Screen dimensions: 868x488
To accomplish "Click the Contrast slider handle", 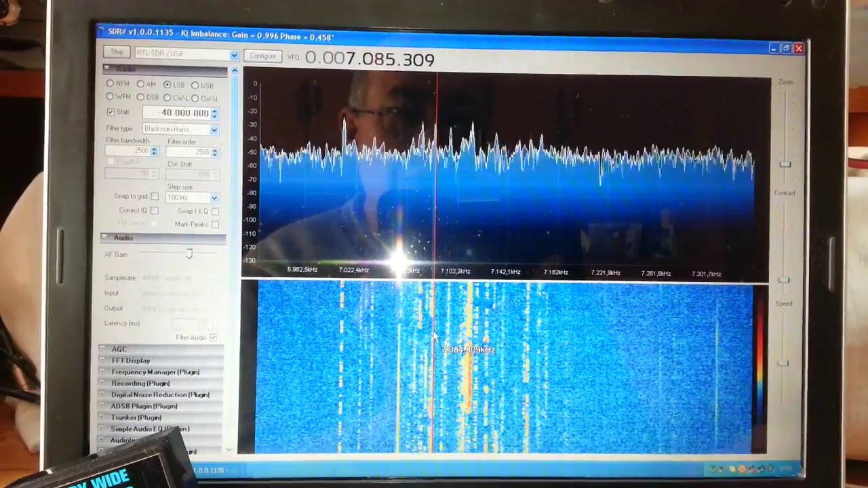I will click(x=784, y=280).
